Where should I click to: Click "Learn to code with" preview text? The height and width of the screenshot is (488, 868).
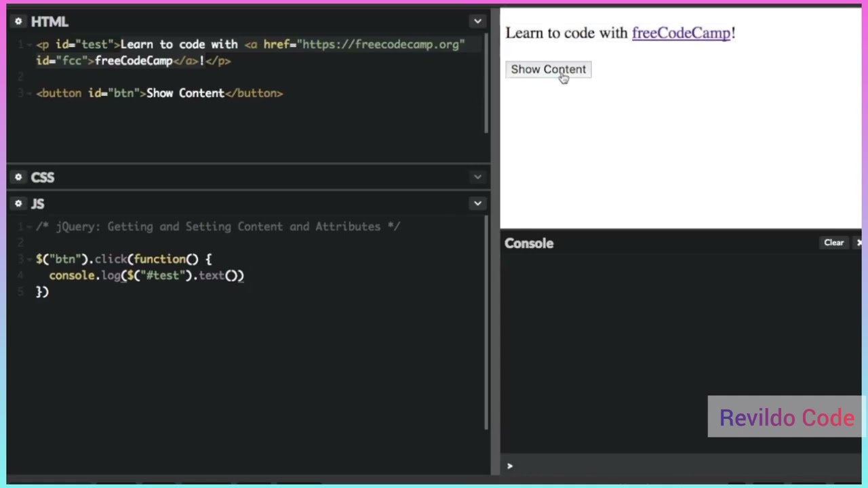566,33
